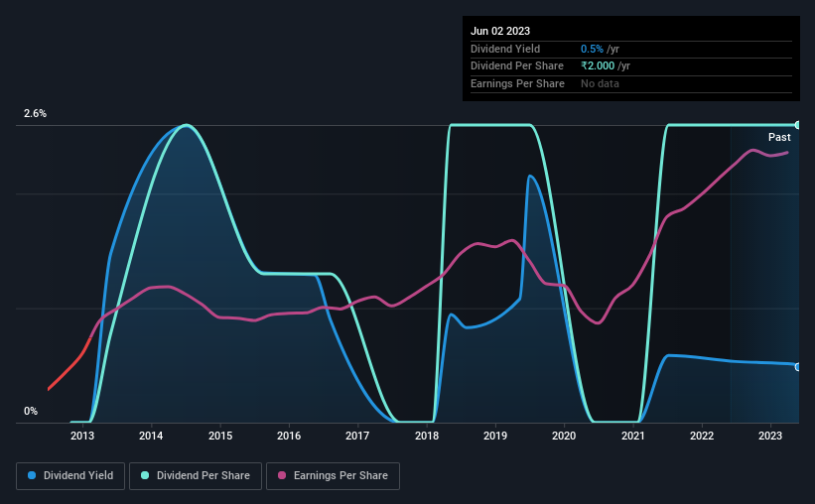Click the 'Earnings Per Share' row label in tooltip
The image size is (815, 504).
point(518,83)
